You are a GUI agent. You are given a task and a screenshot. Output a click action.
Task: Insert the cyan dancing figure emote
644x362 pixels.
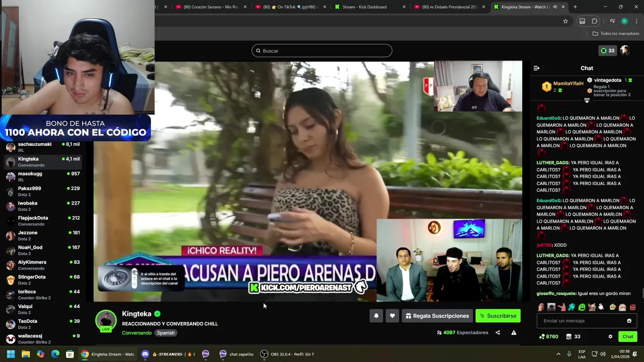tap(572, 307)
